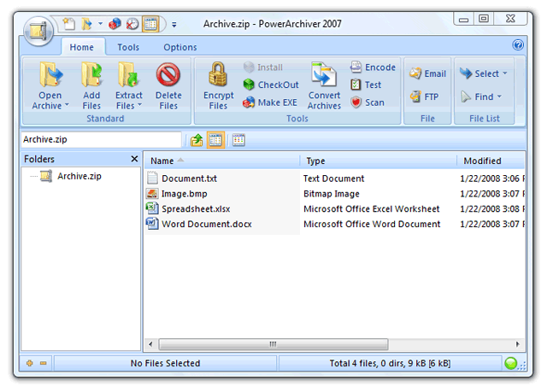Toggle the highlighted folder view button
Image resolution: width=547 pixels, height=392 pixels.
click(x=216, y=140)
